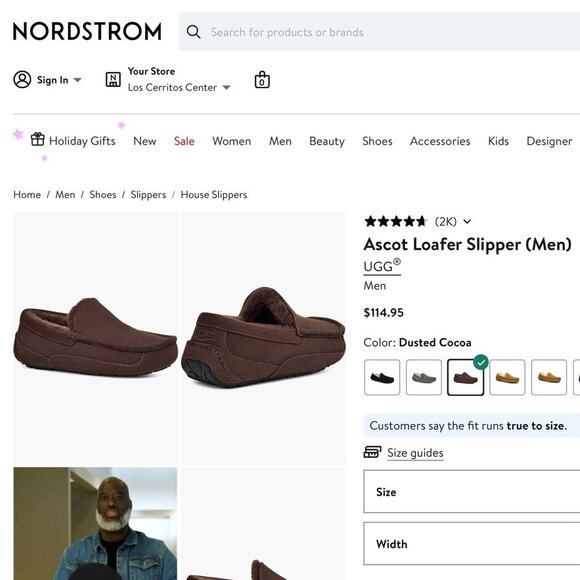
Task: Select the Dusted Cocoa color swatch
Action: 466,377
